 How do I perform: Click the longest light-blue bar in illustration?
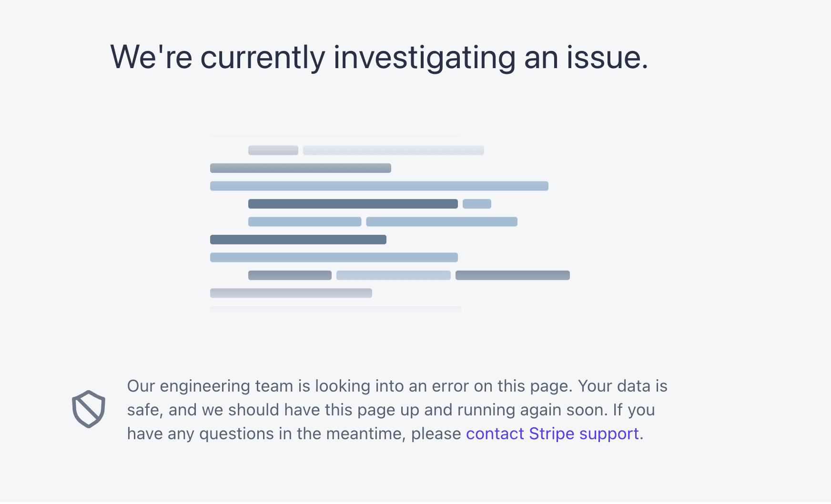point(379,186)
